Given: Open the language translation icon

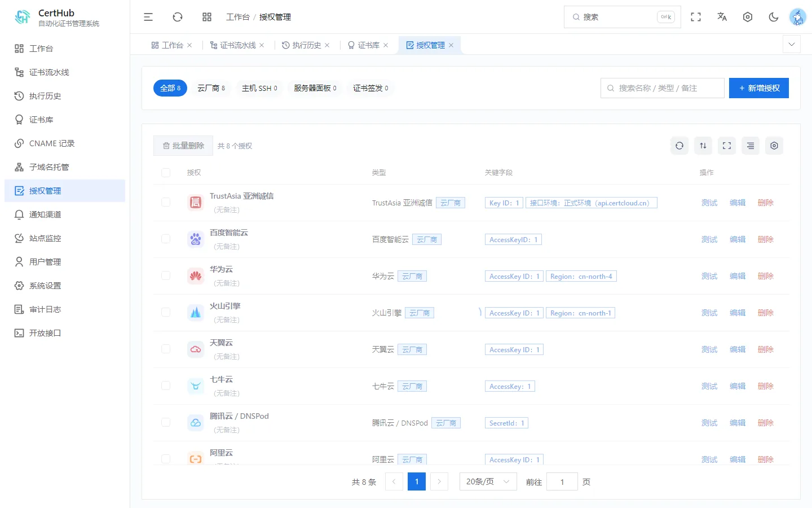Looking at the screenshot, I should pos(722,17).
